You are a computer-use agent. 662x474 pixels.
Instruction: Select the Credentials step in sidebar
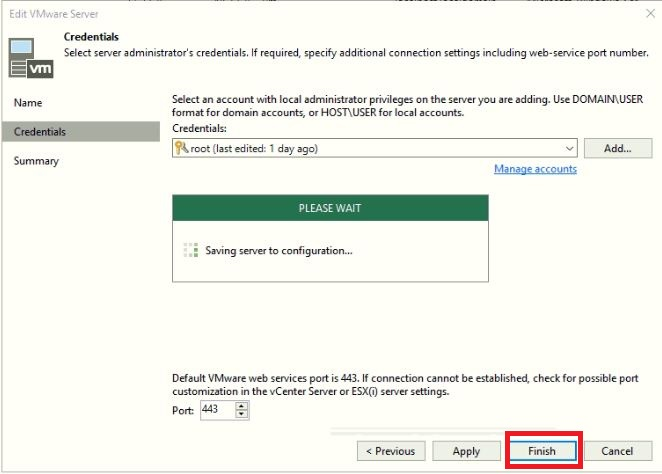pos(81,132)
